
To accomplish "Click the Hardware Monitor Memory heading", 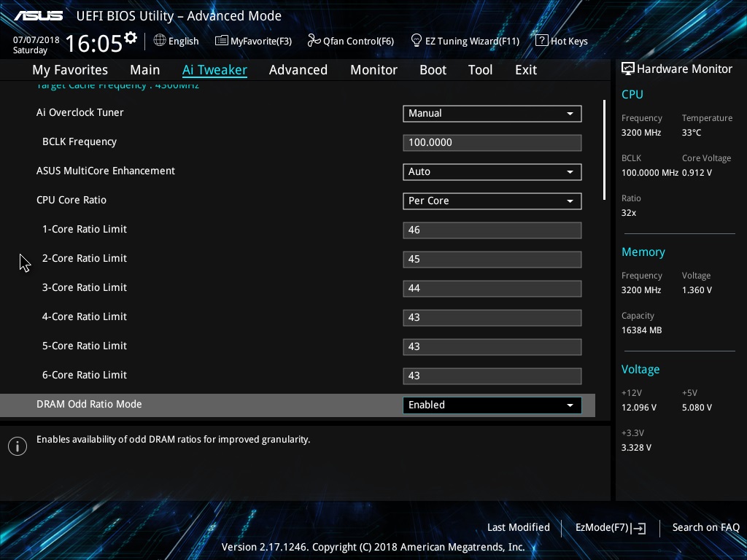I will click(643, 252).
